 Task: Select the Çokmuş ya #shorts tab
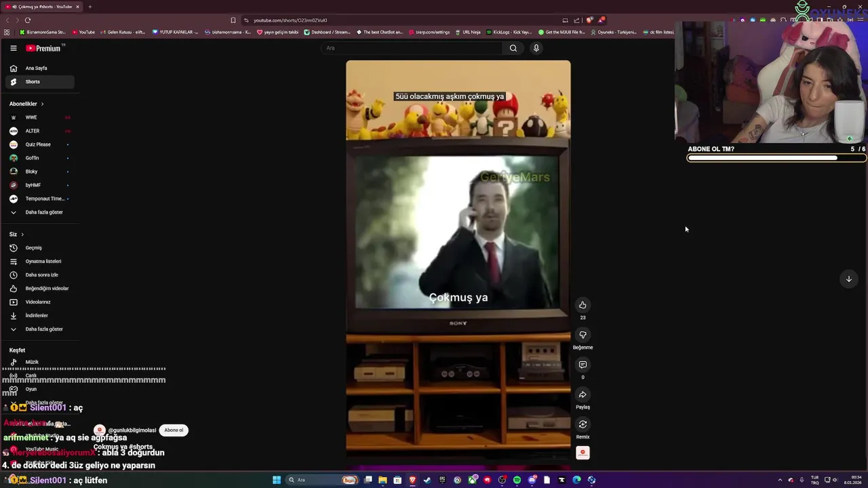click(42, 7)
